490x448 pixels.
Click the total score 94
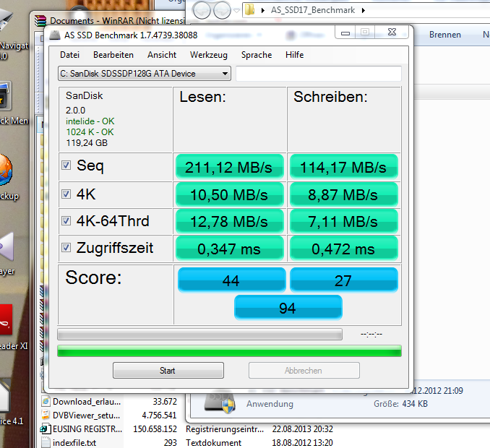pos(288,307)
